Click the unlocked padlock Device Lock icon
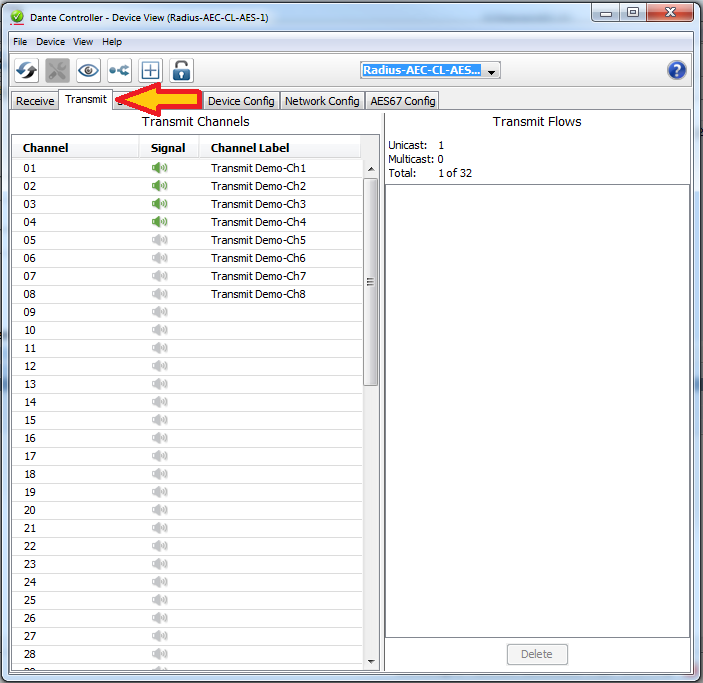Image resolution: width=703 pixels, height=683 pixels. tap(181, 70)
